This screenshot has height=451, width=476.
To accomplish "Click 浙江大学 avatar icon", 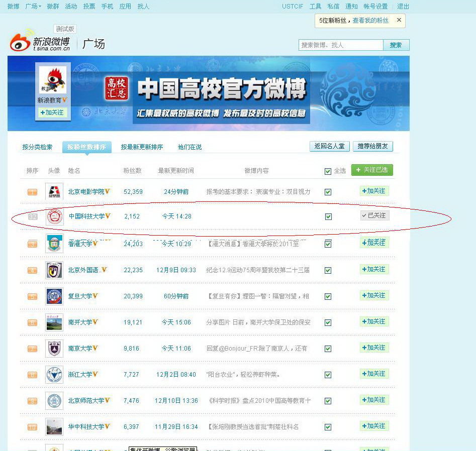I will point(54,374).
